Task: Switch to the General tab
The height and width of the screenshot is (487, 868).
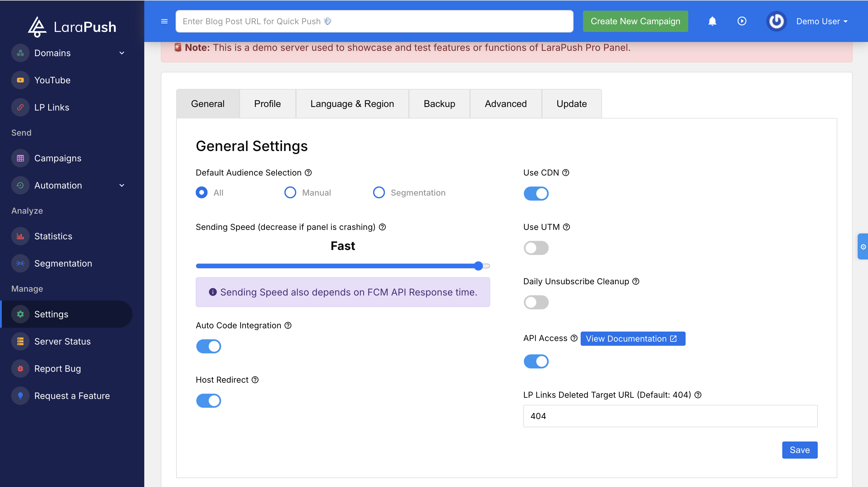Action: (208, 104)
